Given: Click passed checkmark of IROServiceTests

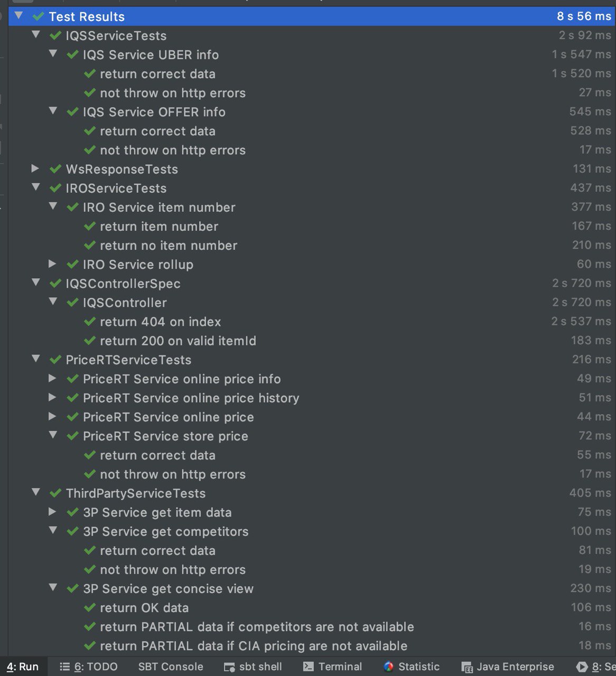Looking at the screenshot, I should click(55, 188).
